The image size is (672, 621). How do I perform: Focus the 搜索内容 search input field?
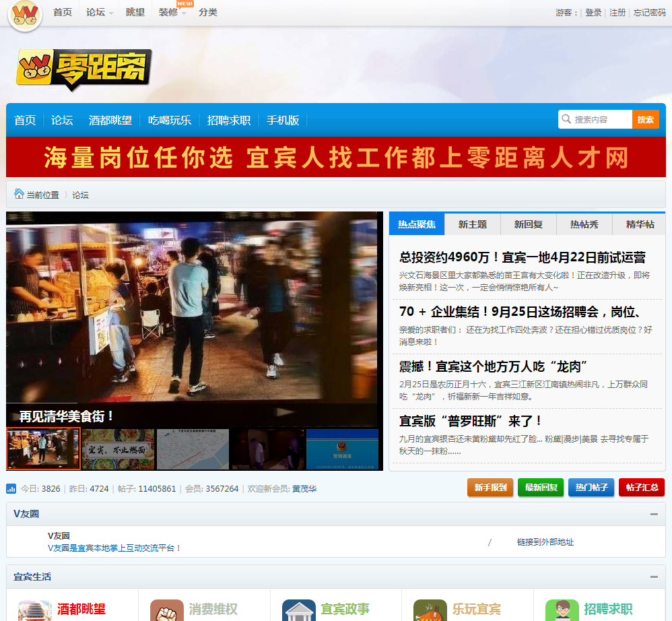[601, 119]
